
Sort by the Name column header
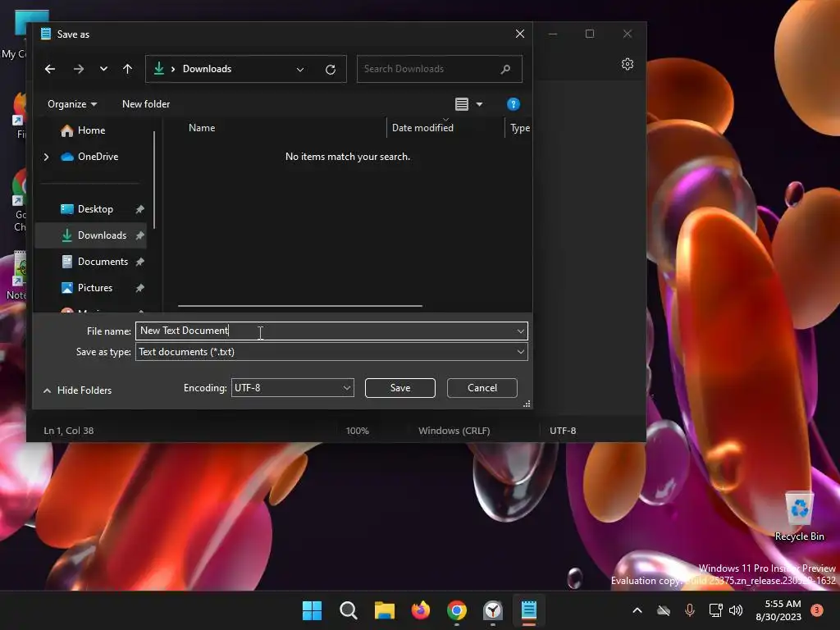pyautogui.click(x=202, y=127)
